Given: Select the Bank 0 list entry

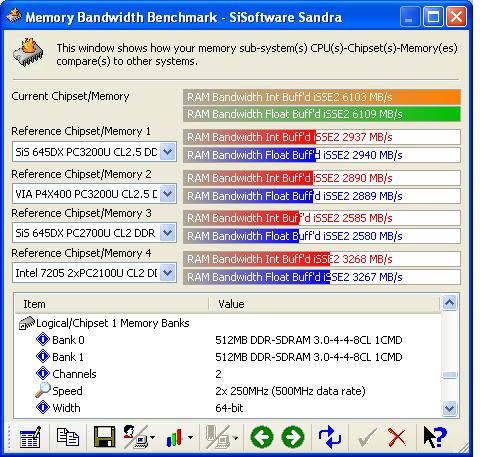Looking at the screenshot, I should [68, 340].
